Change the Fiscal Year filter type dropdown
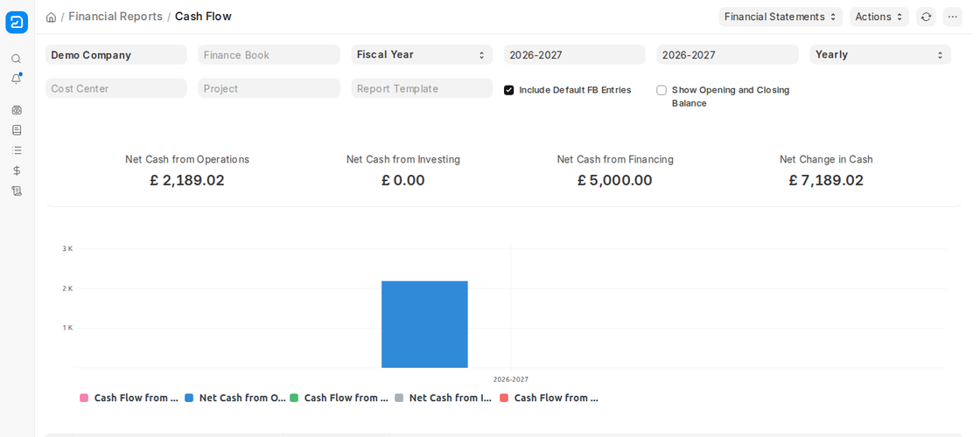Viewport: 980px width, 437px height. point(422,54)
